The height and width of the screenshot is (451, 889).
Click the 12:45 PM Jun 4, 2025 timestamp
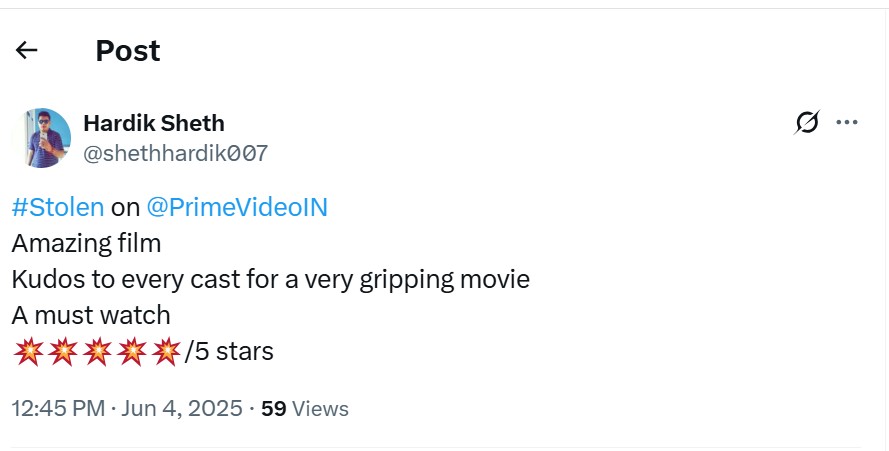pyautogui.click(x=127, y=408)
